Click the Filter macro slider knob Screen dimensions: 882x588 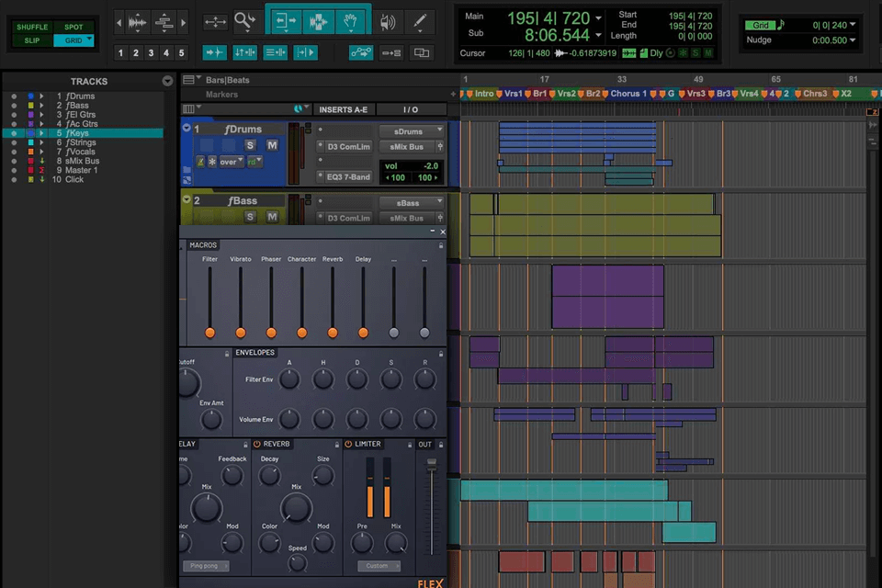coord(210,332)
